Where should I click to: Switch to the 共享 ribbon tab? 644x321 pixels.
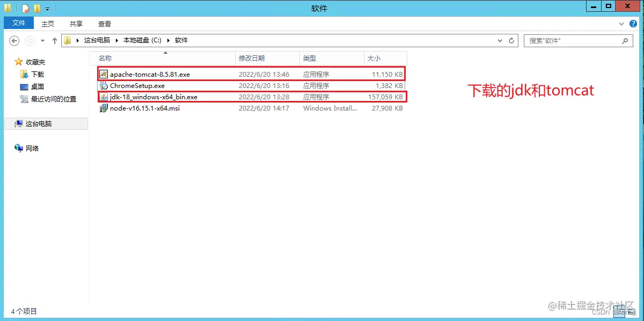tap(76, 24)
